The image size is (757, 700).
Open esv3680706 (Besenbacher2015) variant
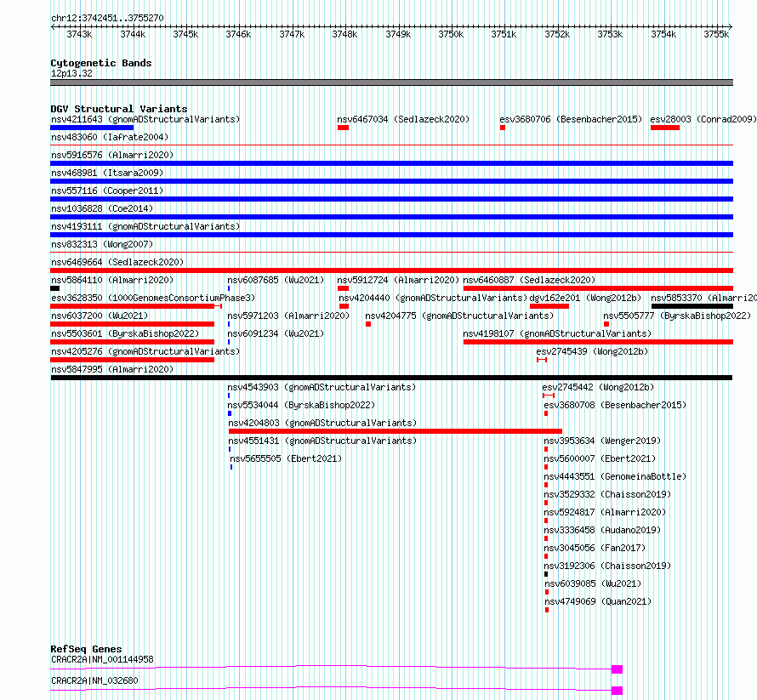(x=571, y=119)
